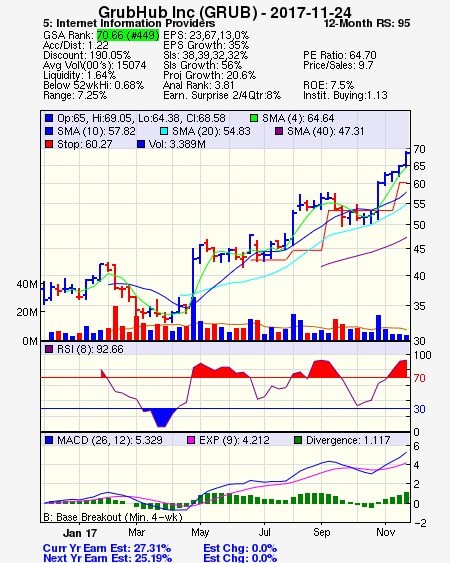Viewport: 450px width, 563px height.
Task: Click the blue 30 RSI threshold label
Action: pyautogui.click(x=419, y=409)
